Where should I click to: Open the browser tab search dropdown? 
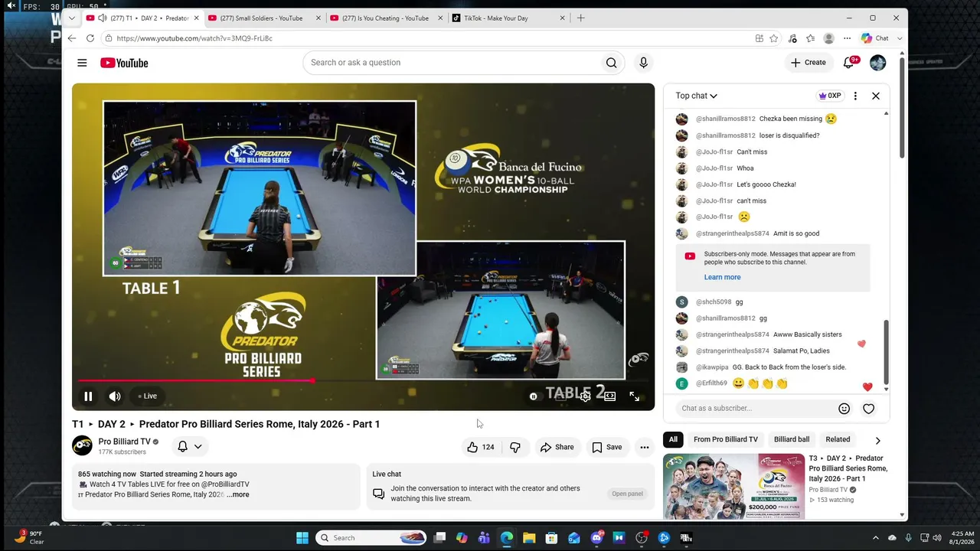click(71, 18)
